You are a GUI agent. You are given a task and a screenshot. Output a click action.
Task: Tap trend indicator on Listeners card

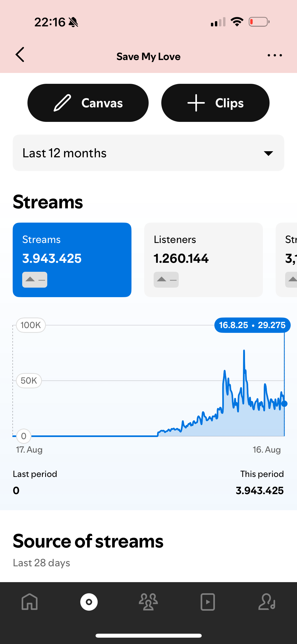pos(166,280)
